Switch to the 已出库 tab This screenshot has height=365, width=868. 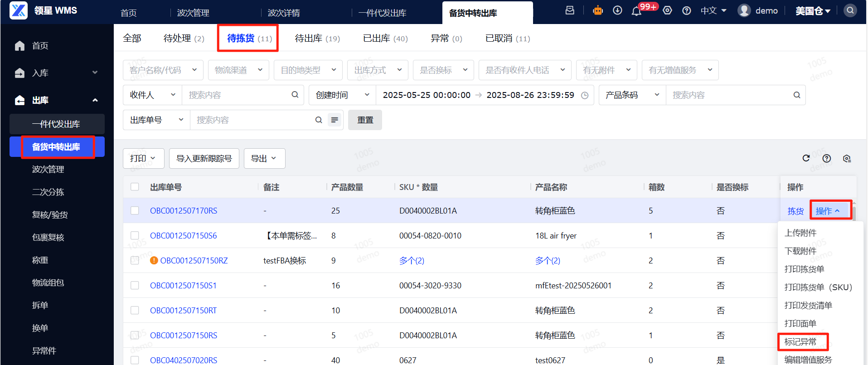[x=385, y=38]
